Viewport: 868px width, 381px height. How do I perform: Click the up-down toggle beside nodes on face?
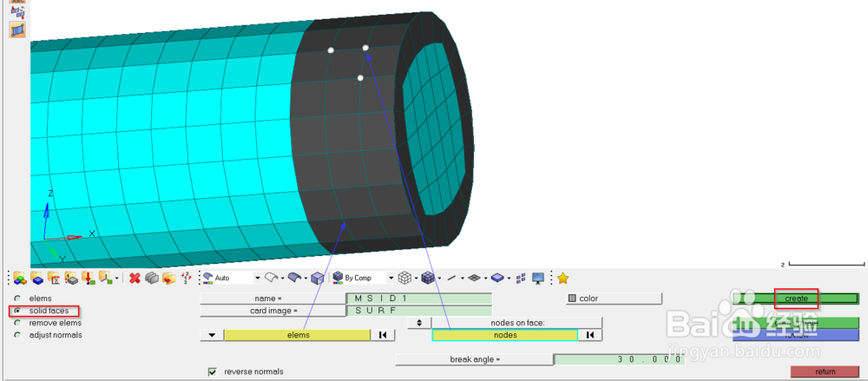click(x=419, y=322)
